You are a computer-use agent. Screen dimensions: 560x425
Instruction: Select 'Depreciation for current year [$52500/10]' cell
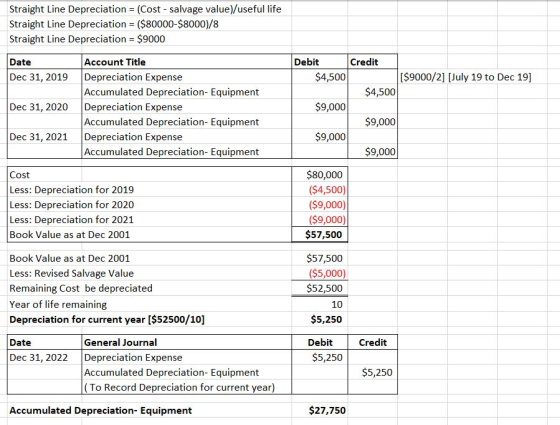pyautogui.click(x=107, y=319)
